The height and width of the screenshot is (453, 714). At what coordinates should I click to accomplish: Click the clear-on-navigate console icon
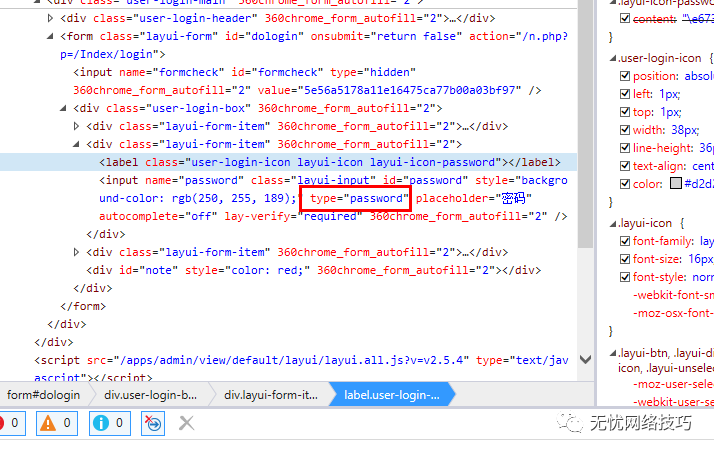153,423
